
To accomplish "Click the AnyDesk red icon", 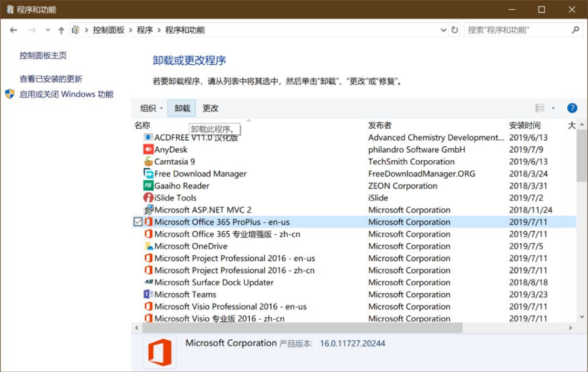I will 149,149.
